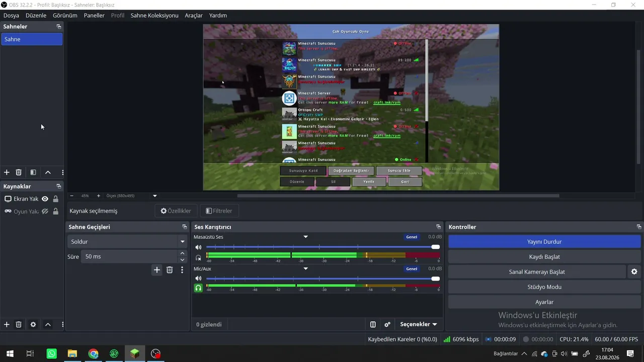644x362 pixels.
Task: Expand Mic/Aux channel options arrow
Action: pos(305,268)
